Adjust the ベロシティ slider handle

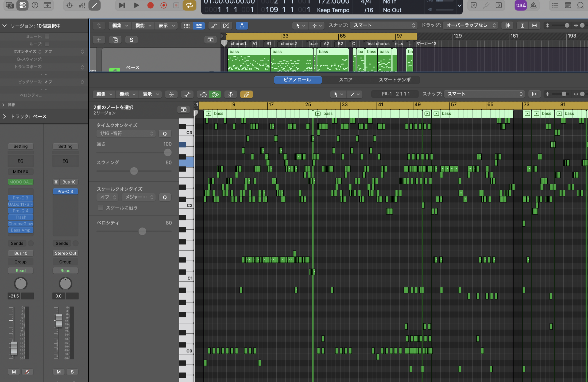point(142,231)
